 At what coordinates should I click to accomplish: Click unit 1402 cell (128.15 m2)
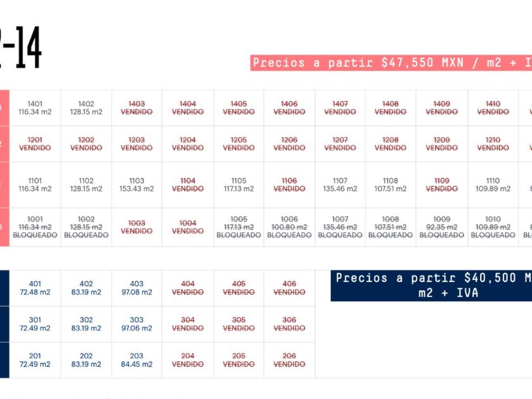[86, 108]
